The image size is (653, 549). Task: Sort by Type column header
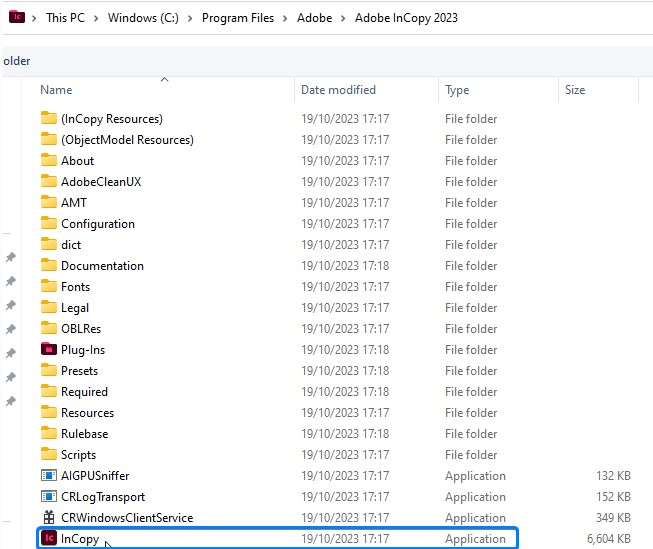pos(457,90)
